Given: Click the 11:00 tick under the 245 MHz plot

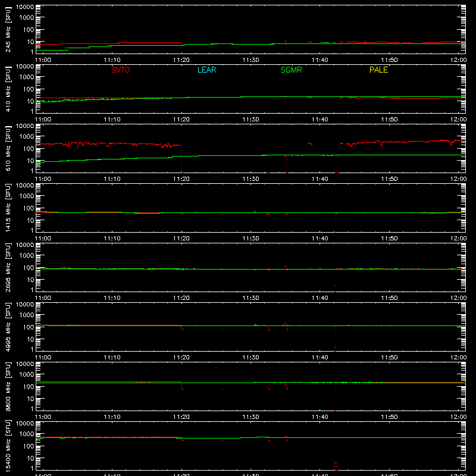Looking at the screenshot, I should (43, 60).
